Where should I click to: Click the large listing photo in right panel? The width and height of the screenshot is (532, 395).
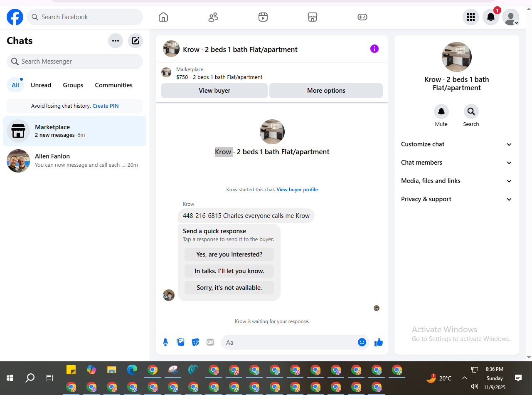pyautogui.click(x=457, y=57)
